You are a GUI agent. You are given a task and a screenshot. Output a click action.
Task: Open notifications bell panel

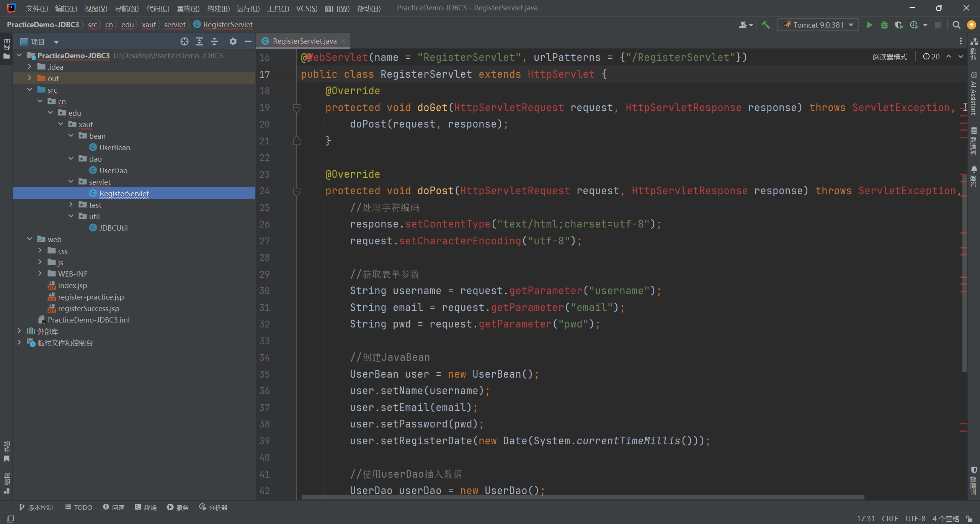[974, 177]
